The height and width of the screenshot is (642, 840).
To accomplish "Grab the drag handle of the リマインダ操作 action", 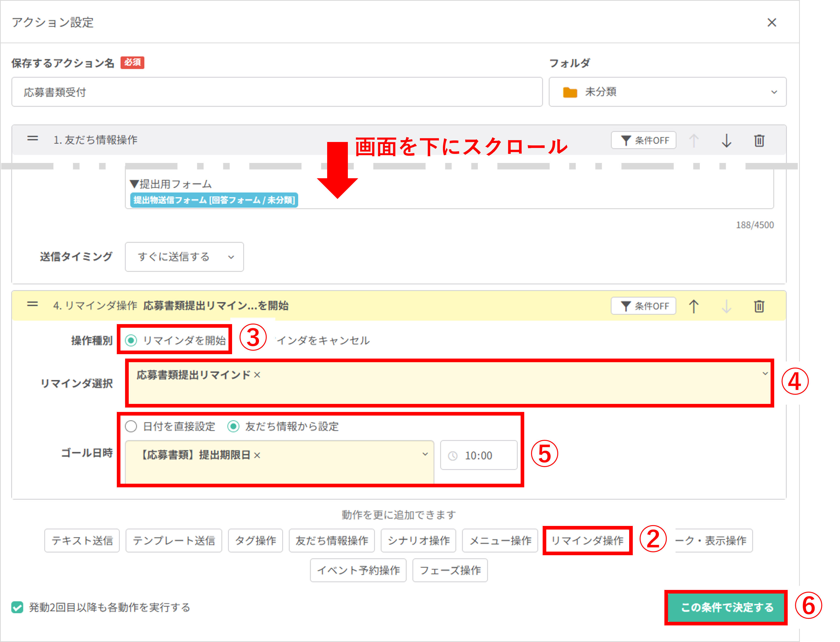I will [32, 305].
